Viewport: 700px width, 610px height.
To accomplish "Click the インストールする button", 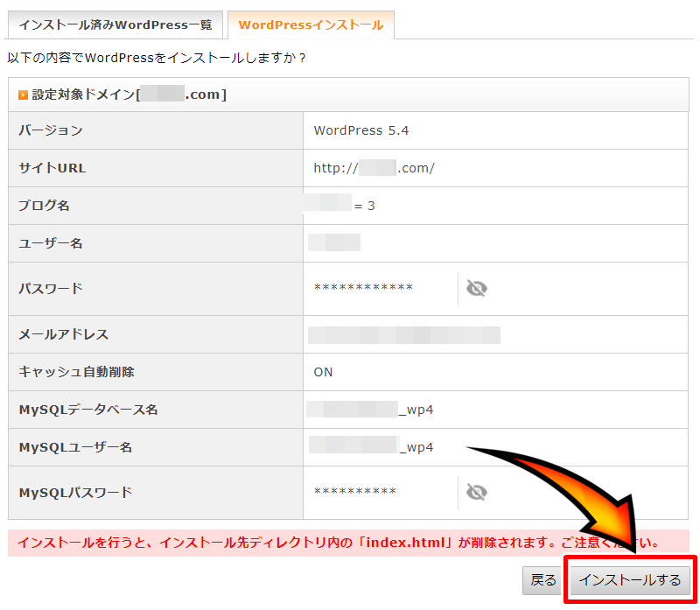I will (x=630, y=580).
